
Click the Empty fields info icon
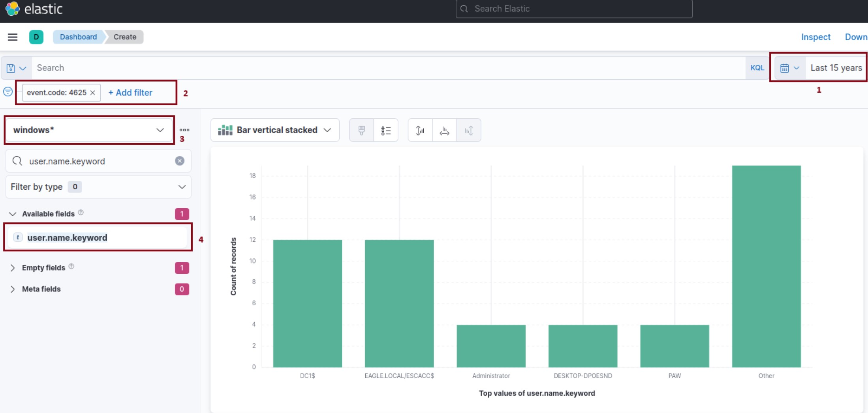click(71, 267)
